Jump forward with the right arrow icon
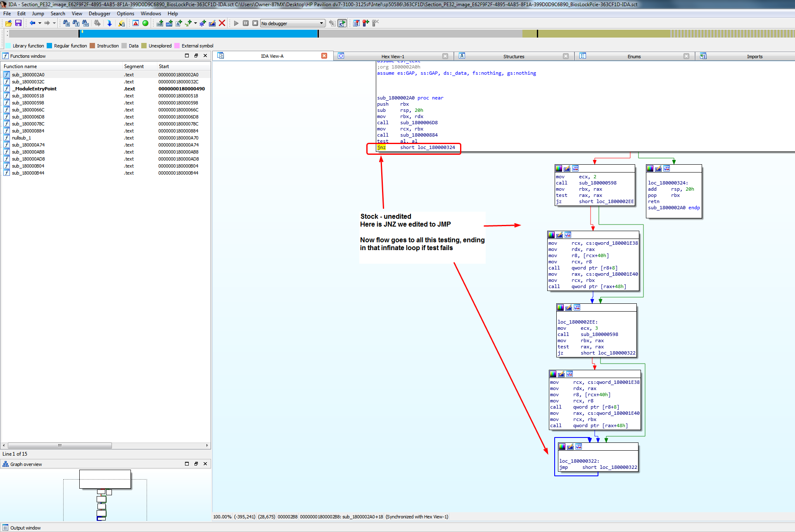This screenshot has width=795, height=532. point(47,23)
